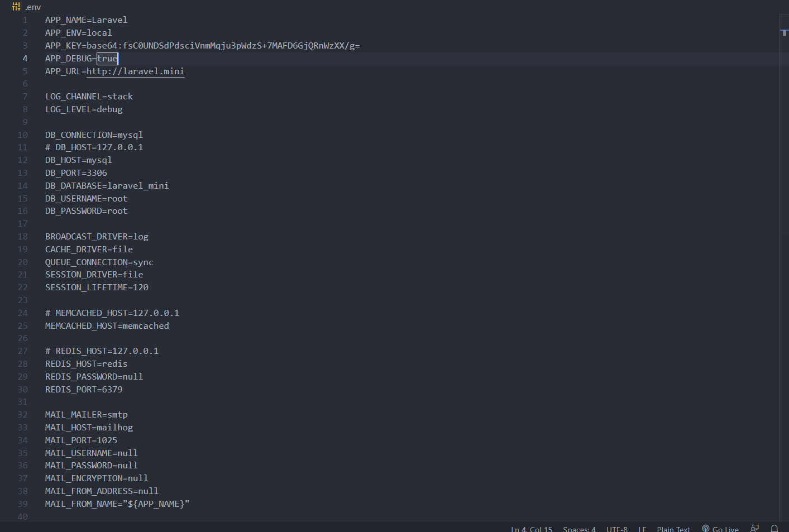Click the feedback icon in status bar
789x532 pixels.
[754, 529]
